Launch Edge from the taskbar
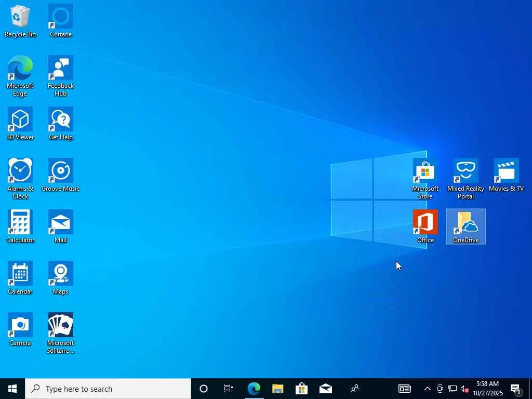The height and width of the screenshot is (399, 532). tap(254, 389)
